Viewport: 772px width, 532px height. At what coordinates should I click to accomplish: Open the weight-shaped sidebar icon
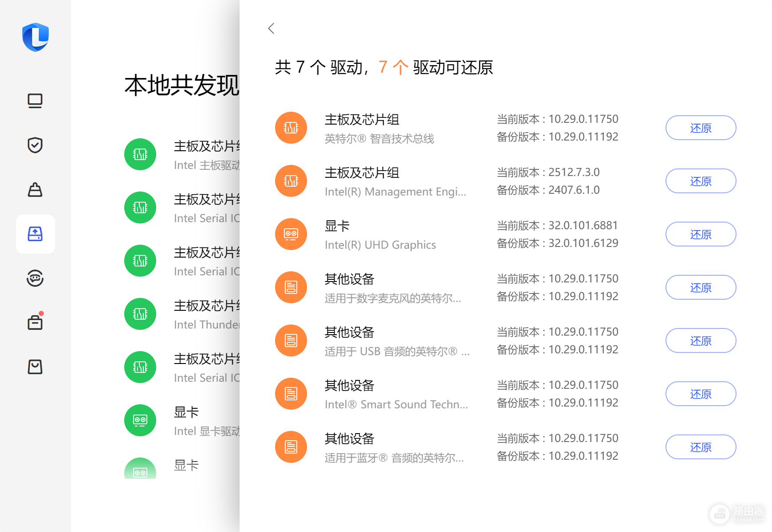[35, 190]
